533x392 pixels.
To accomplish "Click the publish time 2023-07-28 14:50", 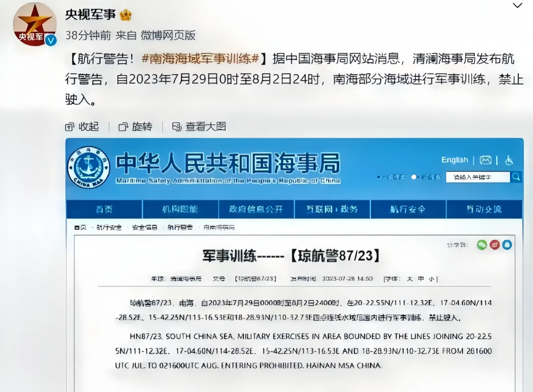I will tap(347, 279).
